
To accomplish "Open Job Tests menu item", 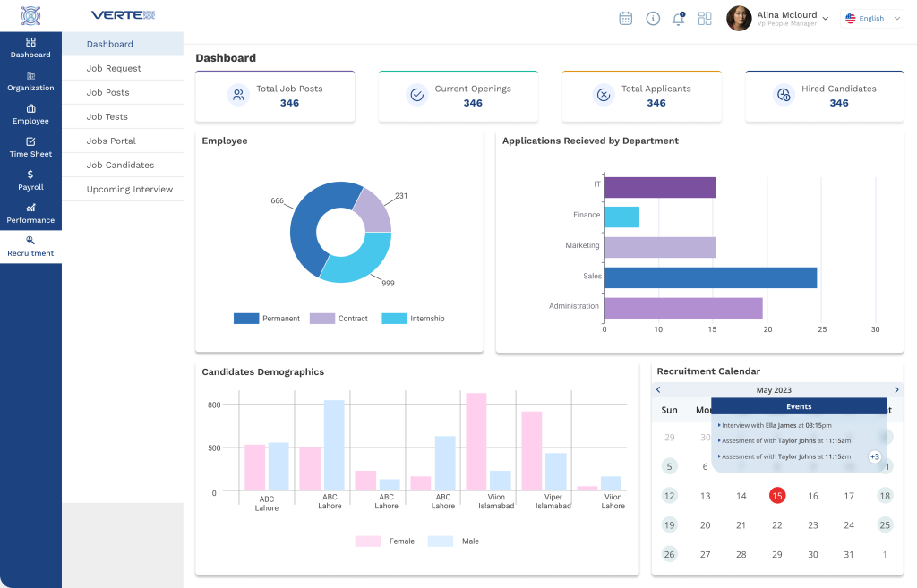I will pyautogui.click(x=123, y=116).
